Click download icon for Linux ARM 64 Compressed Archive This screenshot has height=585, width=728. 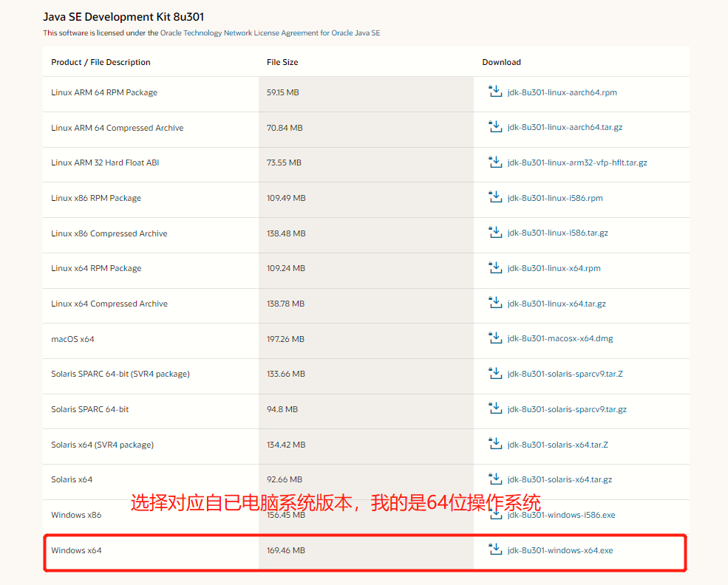coord(495,127)
